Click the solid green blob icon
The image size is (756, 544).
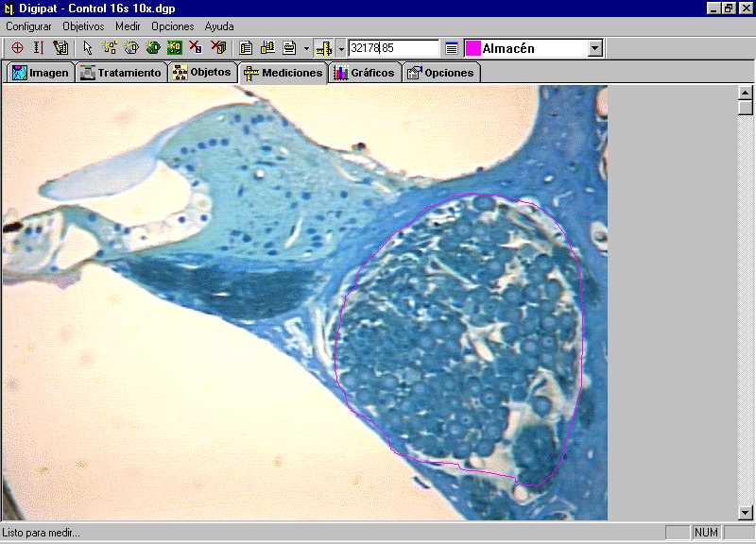pos(153,48)
